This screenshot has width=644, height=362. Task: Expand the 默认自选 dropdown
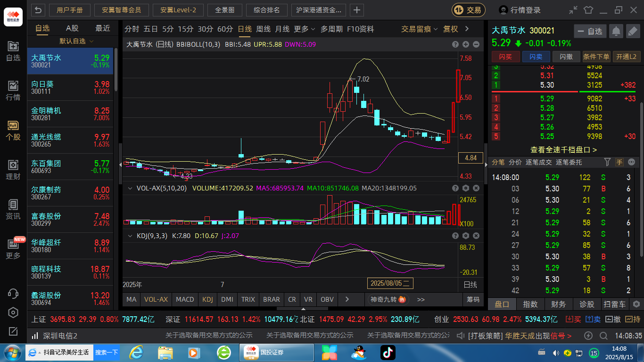pyautogui.click(x=76, y=41)
